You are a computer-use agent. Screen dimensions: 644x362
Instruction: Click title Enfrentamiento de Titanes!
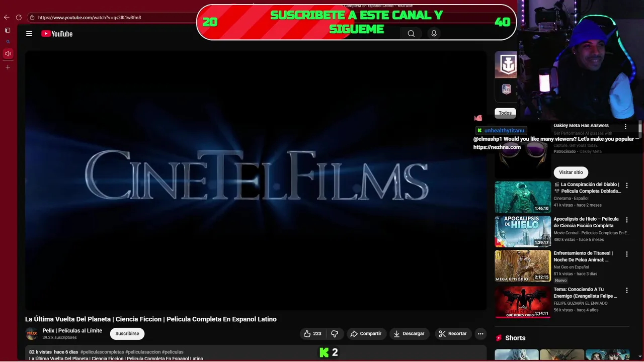(x=583, y=256)
